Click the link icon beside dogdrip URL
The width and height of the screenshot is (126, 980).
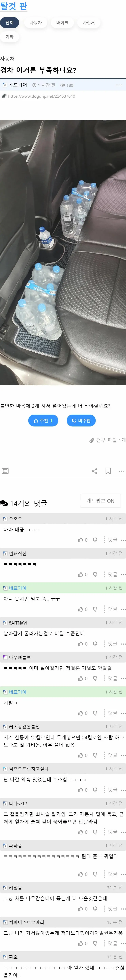click(4, 96)
